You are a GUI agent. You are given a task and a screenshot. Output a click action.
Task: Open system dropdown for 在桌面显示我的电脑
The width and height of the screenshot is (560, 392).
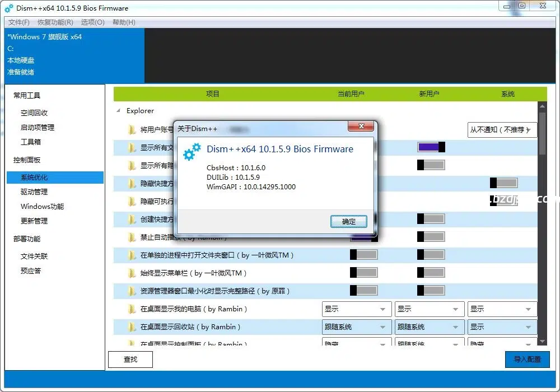502,309
